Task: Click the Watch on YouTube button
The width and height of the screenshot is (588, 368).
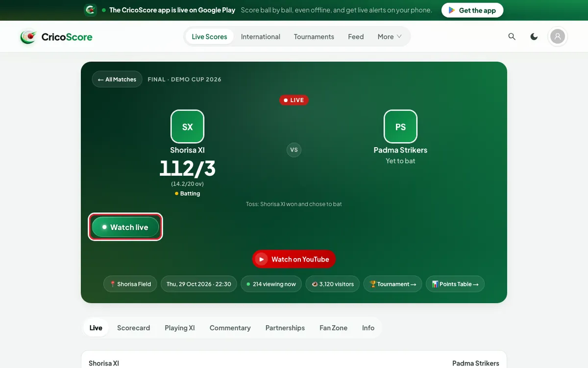Action: pyautogui.click(x=294, y=259)
